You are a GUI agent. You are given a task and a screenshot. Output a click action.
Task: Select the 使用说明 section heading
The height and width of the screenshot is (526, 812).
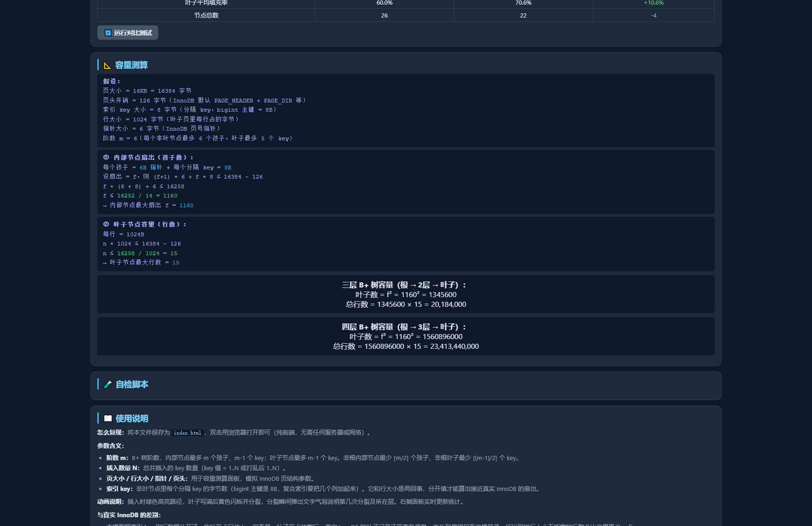point(132,418)
